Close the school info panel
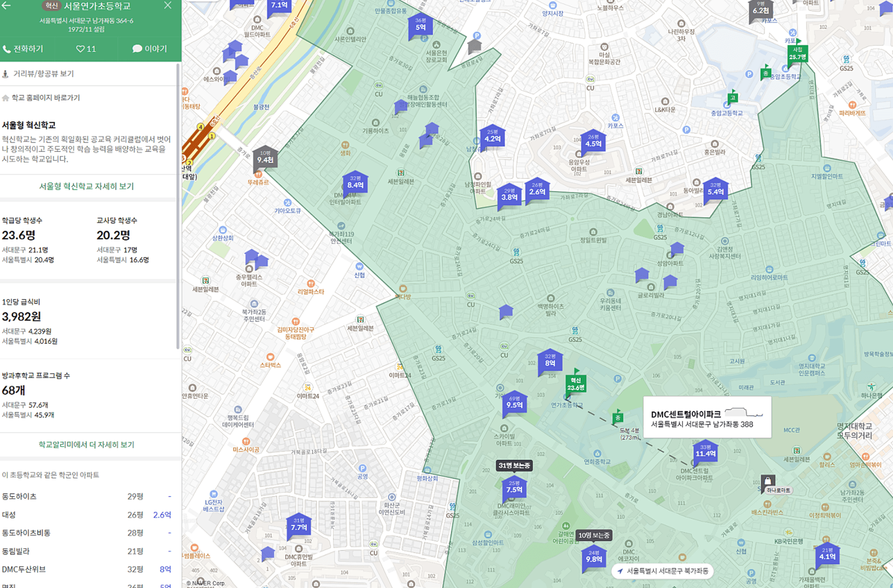893x588 pixels. click(167, 5)
